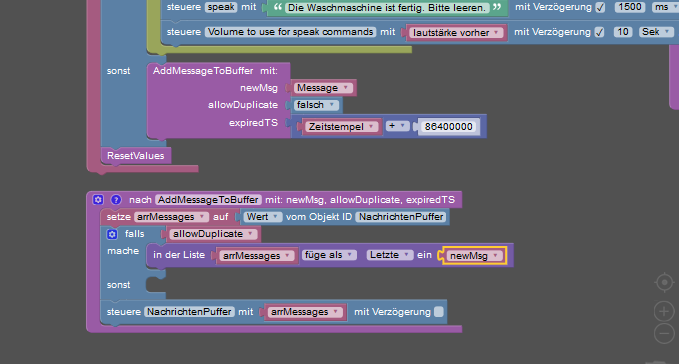
Task: Select NachrichtenPuffer ID in steuere block
Action: [189, 312]
